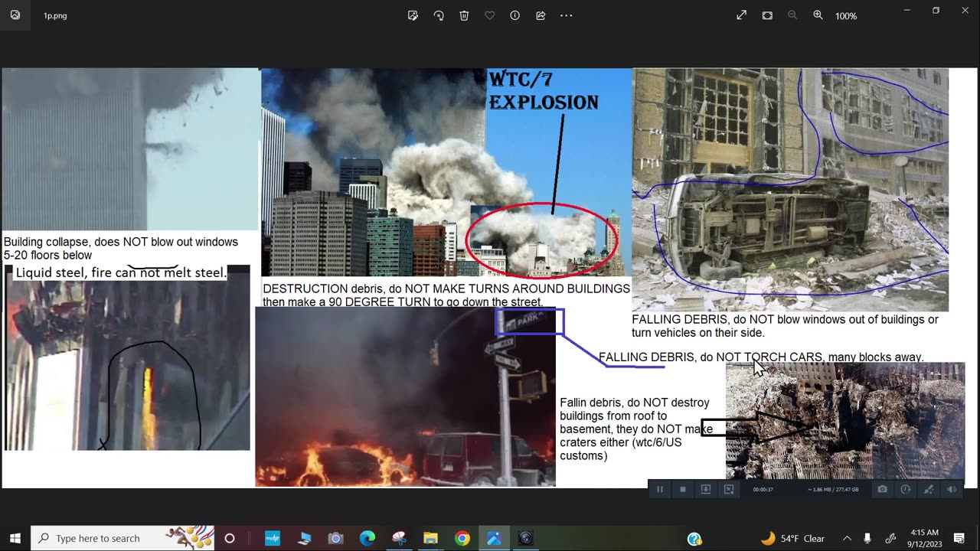Open Google Chrome from the taskbar

point(462,538)
